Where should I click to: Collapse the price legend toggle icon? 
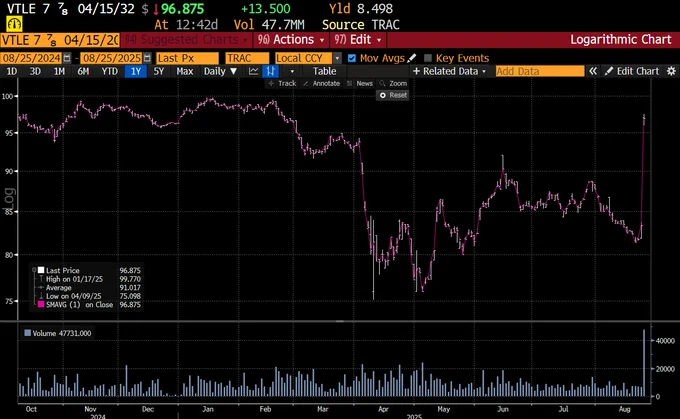(x=34, y=270)
